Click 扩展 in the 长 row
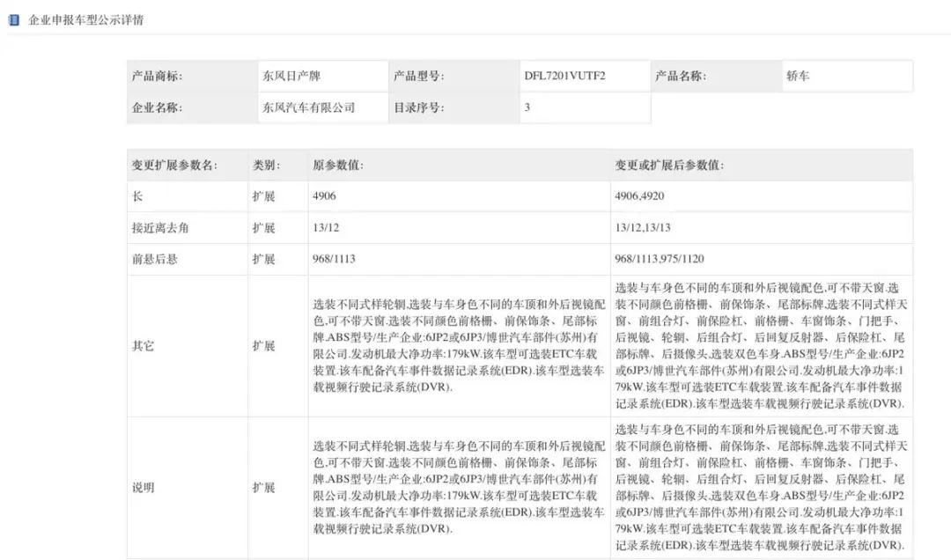951x560 pixels. (264, 196)
